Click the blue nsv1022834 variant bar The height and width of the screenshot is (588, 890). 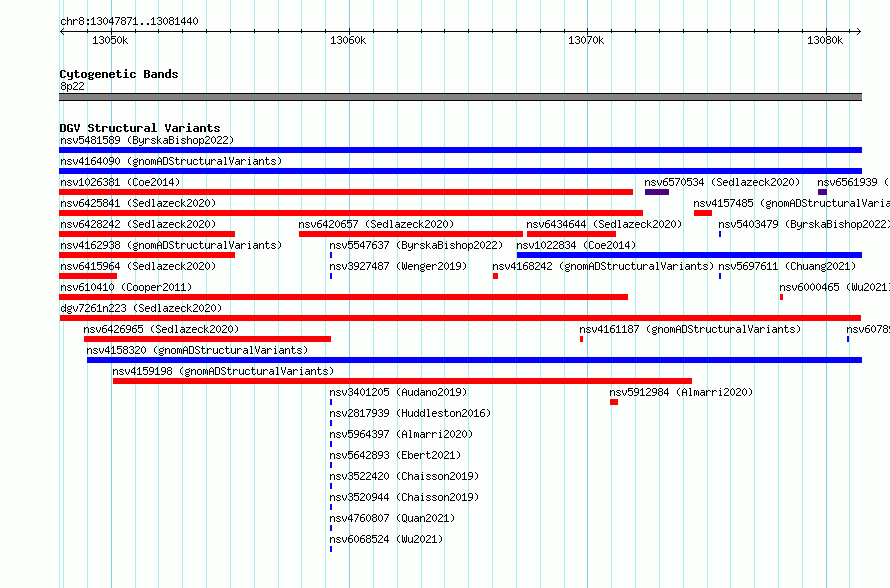[690, 255]
